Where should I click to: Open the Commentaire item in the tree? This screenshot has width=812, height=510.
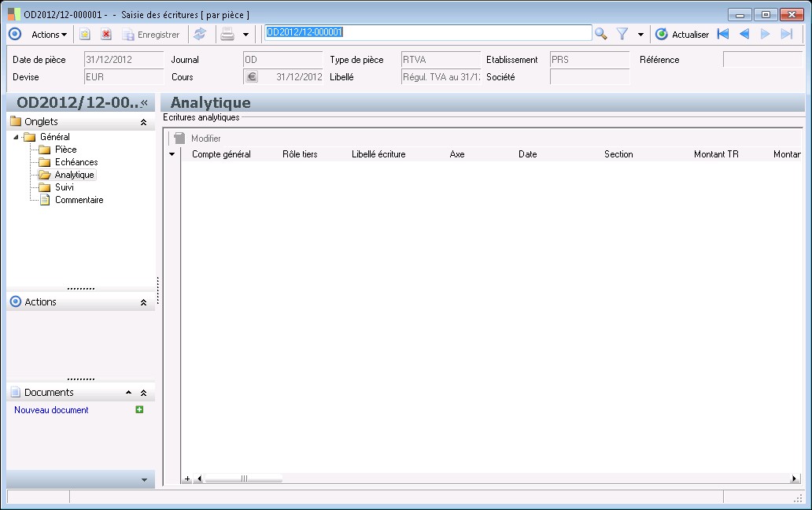point(79,200)
